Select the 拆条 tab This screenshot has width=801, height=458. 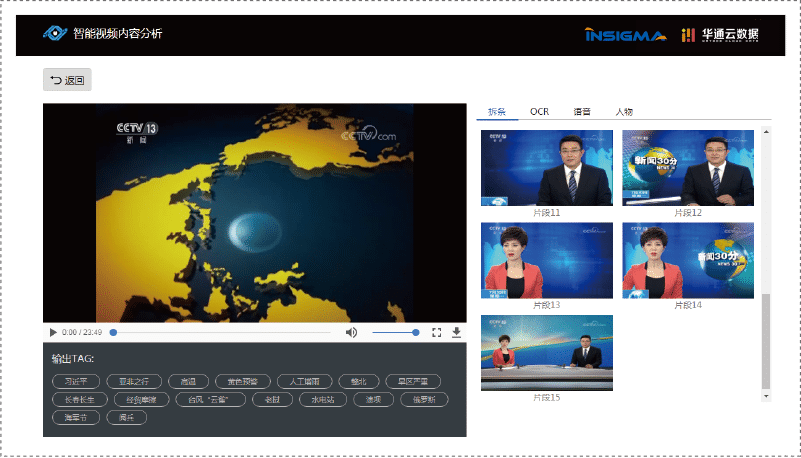(497, 111)
